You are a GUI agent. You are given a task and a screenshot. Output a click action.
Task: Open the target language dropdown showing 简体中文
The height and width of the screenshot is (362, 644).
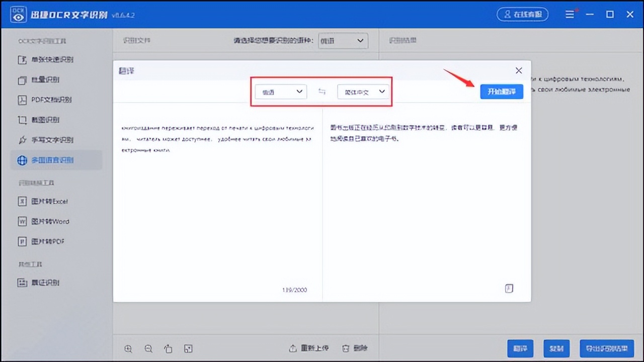[363, 92]
